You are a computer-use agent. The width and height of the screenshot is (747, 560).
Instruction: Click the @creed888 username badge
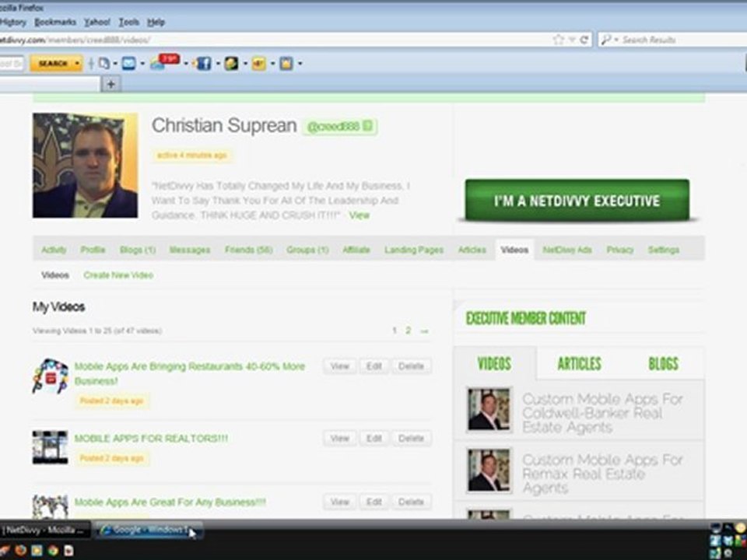[x=339, y=126]
